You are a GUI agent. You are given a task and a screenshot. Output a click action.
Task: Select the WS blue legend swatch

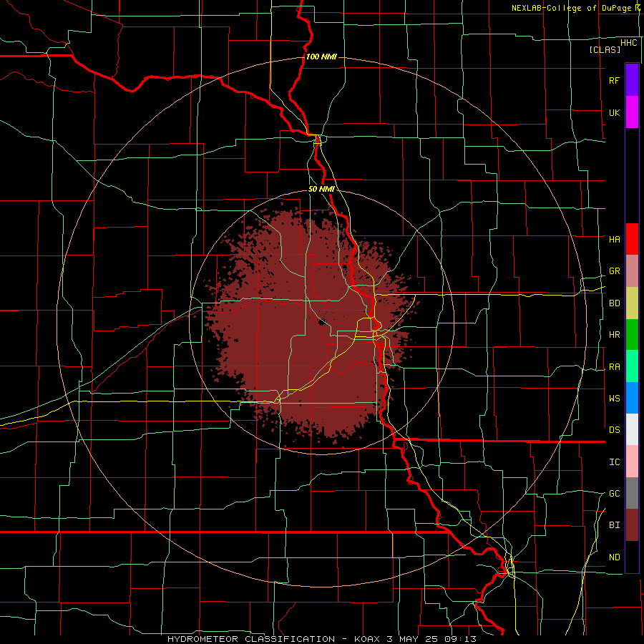tap(632, 398)
